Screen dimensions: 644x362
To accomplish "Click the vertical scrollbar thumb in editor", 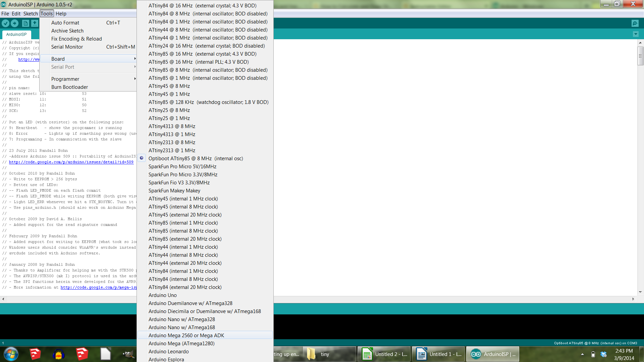I will (x=640, y=55).
